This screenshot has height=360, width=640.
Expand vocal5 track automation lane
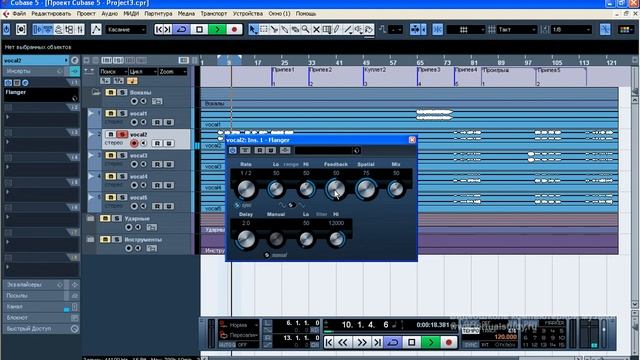click(91, 198)
